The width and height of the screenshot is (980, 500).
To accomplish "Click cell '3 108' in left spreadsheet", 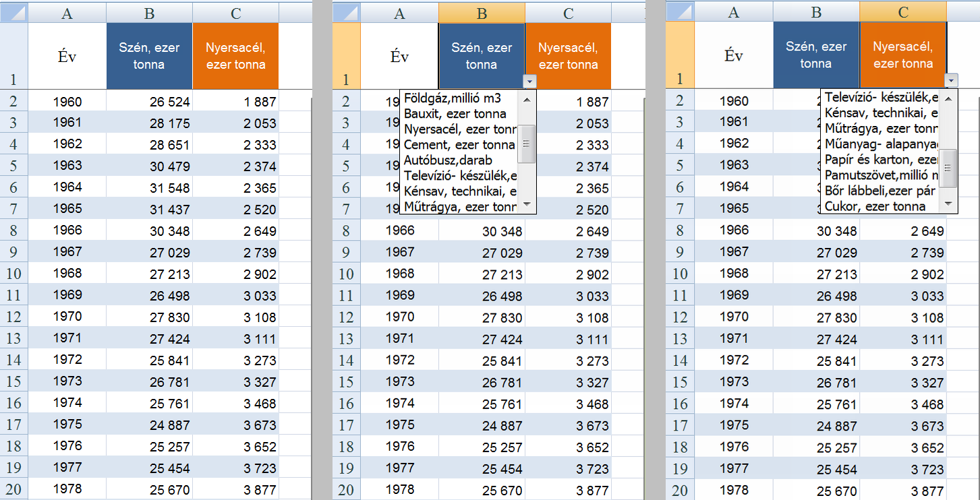I will [235, 317].
